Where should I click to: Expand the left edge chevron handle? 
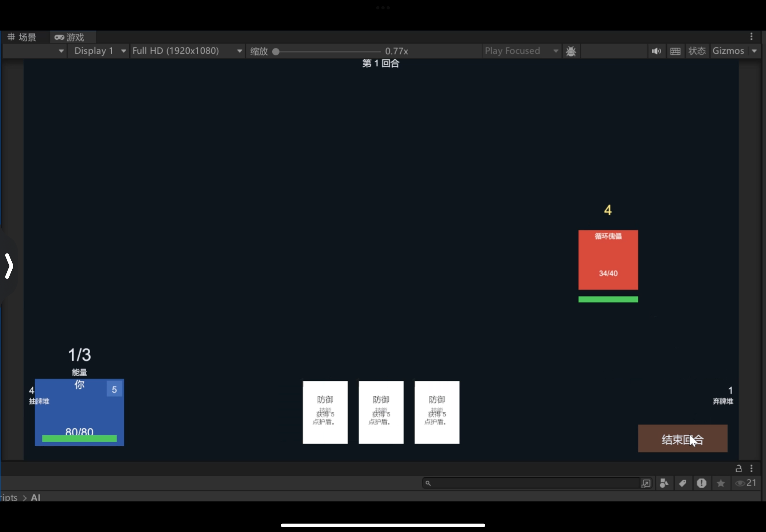(9, 266)
